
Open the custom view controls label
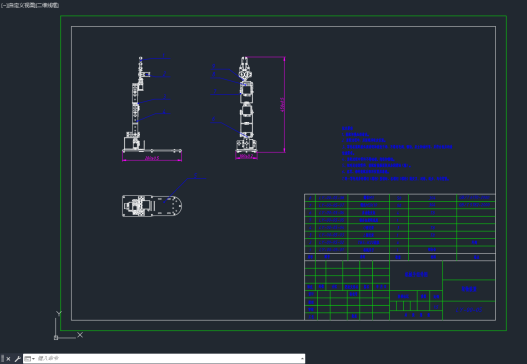(x=21, y=5)
